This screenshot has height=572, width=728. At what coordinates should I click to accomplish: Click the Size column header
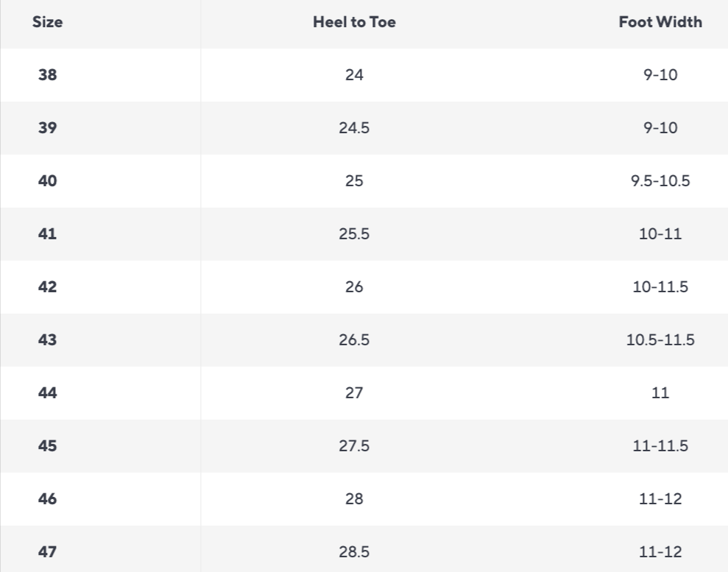[x=48, y=22]
